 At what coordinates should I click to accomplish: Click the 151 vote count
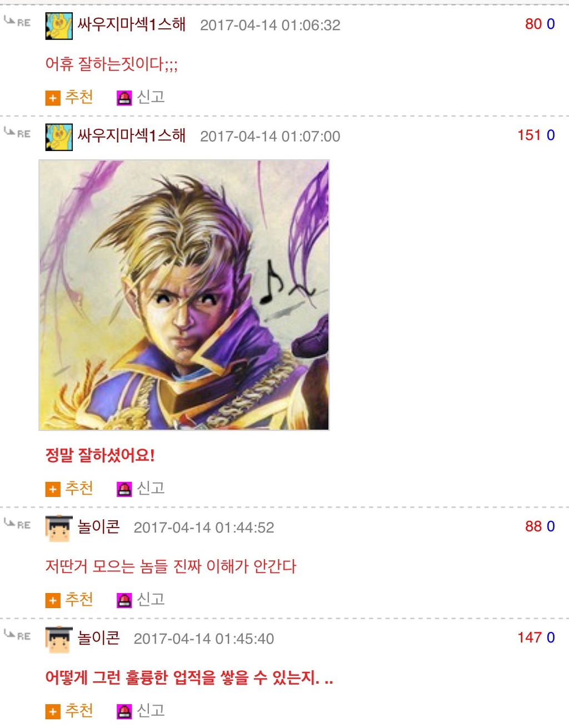tap(529, 135)
